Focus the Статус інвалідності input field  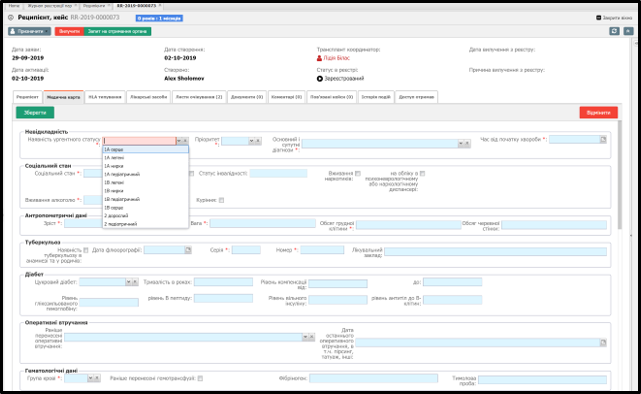point(278,173)
